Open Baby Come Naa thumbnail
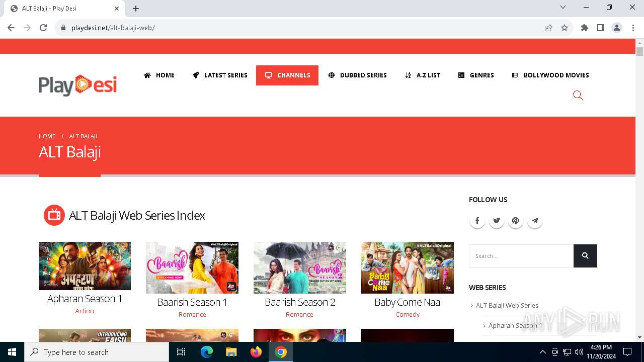 coord(408,267)
